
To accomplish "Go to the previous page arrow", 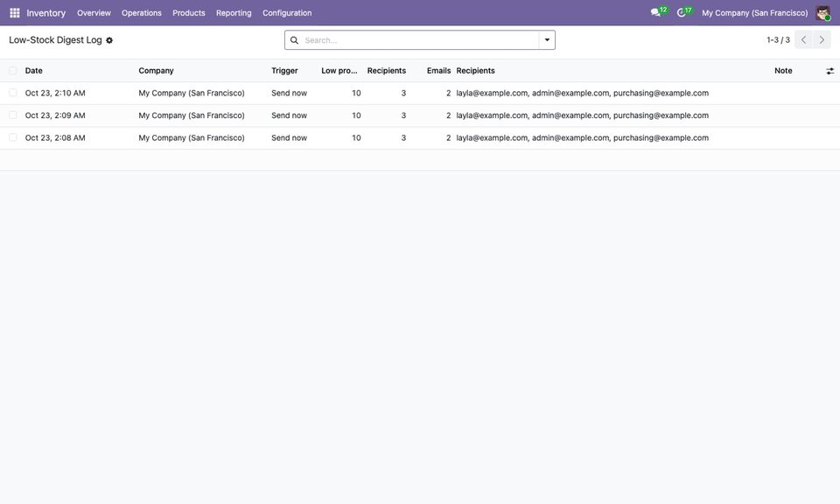I will 803,40.
